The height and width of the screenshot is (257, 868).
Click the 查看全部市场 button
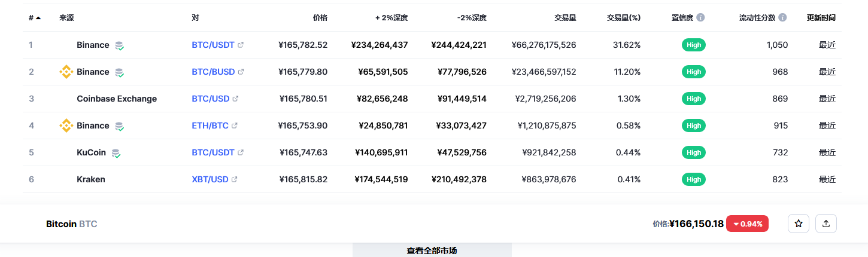[432, 250]
